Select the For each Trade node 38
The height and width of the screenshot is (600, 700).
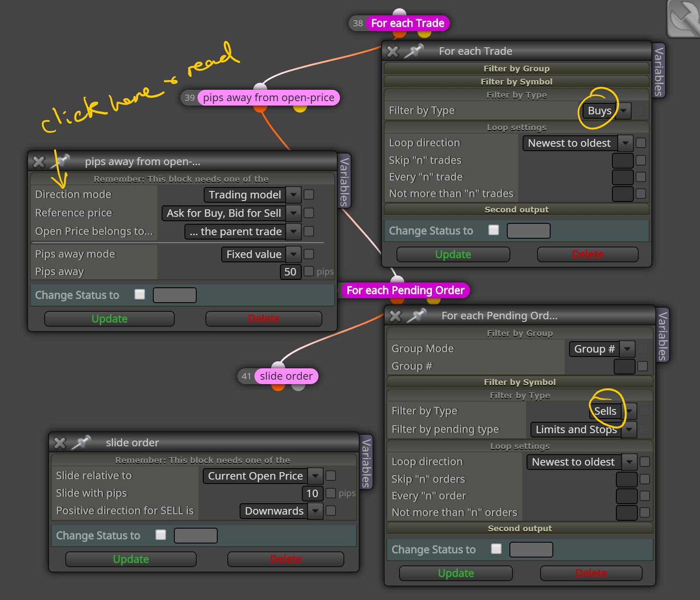pyautogui.click(x=407, y=23)
